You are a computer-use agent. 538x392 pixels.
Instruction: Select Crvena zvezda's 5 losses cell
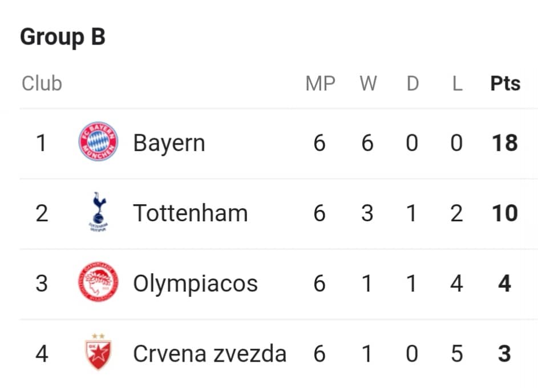456,354
